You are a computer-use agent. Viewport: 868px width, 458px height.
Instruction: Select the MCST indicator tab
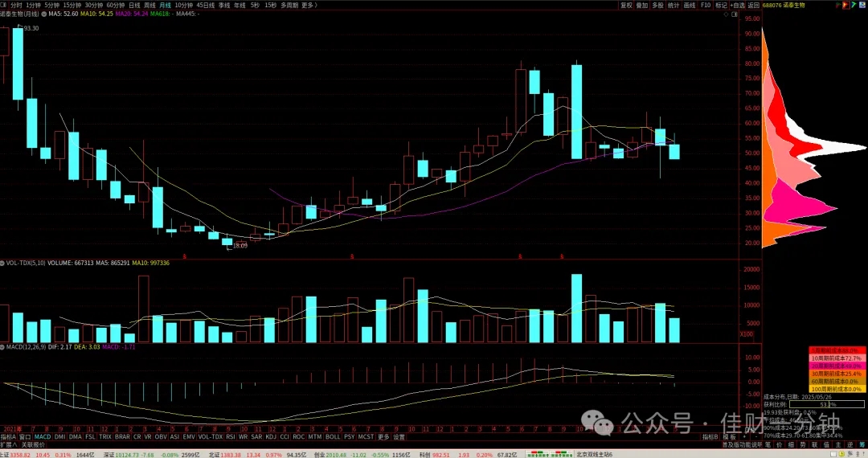point(366,437)
